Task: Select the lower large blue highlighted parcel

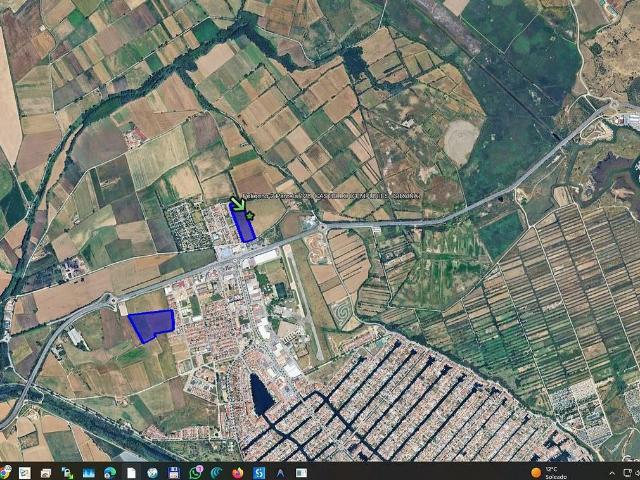Action: click(152, 325)
